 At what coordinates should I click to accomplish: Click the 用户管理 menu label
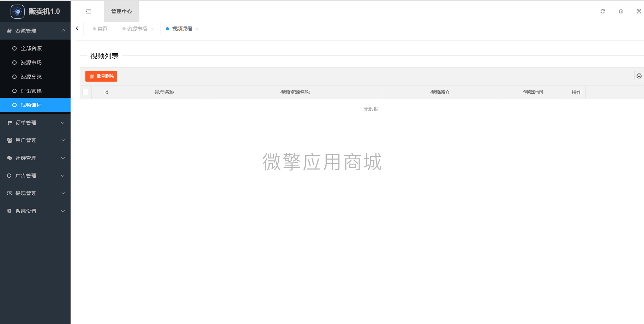(26, 140)
